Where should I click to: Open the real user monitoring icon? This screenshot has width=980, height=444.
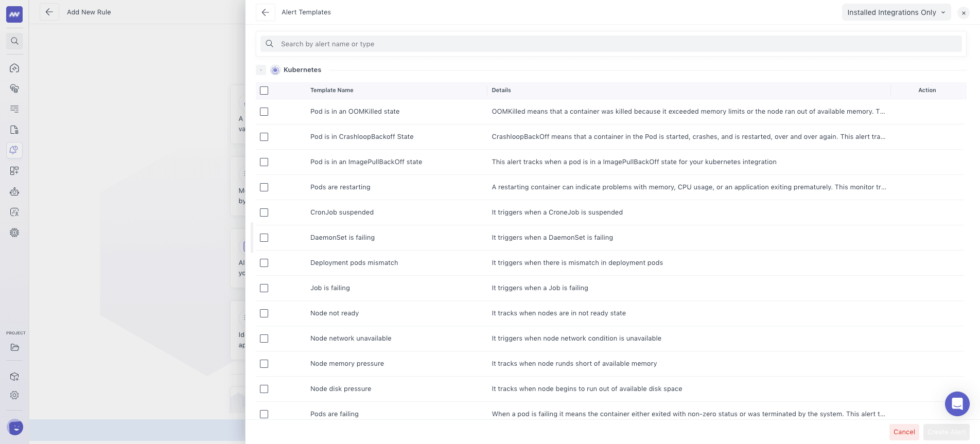pyautogui.click(x=14, y=212)
